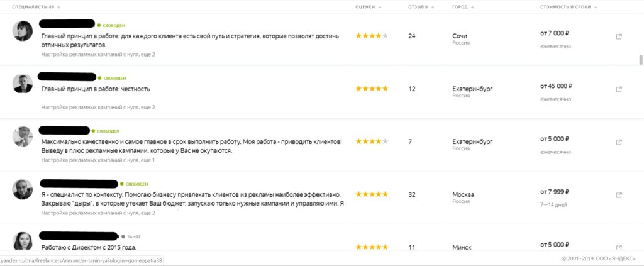Sort list by Город column
The height and width of the screenshot is (266, 644).
coord(462,7)
